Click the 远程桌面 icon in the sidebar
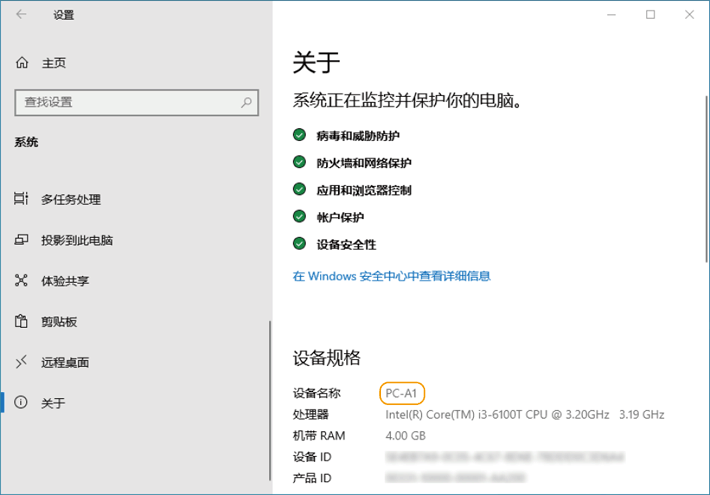Viewport: 710px width, 495px height. pos(22,362)
